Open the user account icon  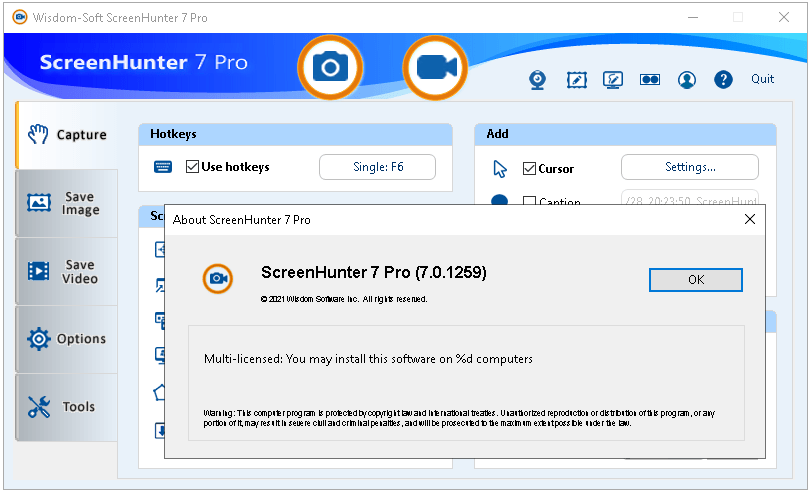687,80
